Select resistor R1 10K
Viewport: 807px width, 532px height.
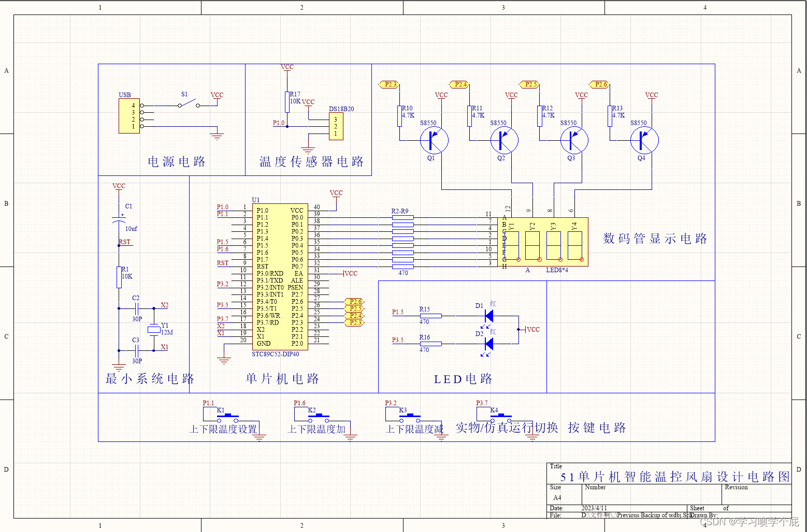click(119, 277)
